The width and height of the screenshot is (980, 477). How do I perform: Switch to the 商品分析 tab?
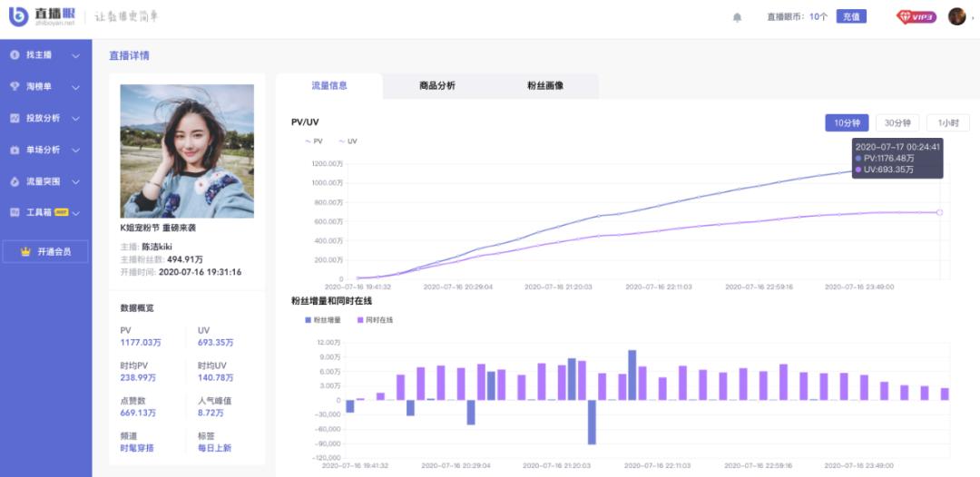point(437,85)
